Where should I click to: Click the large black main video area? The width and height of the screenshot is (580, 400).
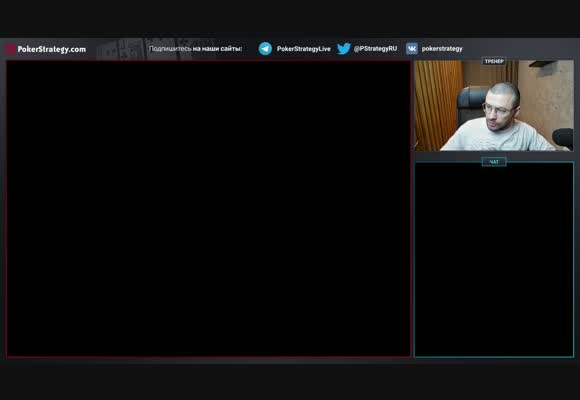(x=209, y=209)
